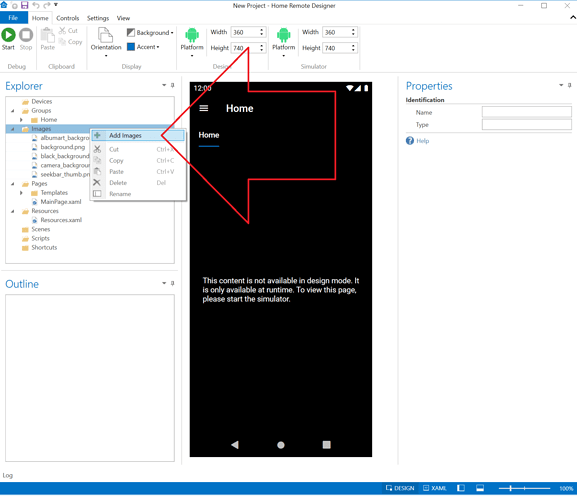The height and width of the screenshot is (500, 577).
Task: Click the Stop debug icon
Action: (26, 35)
